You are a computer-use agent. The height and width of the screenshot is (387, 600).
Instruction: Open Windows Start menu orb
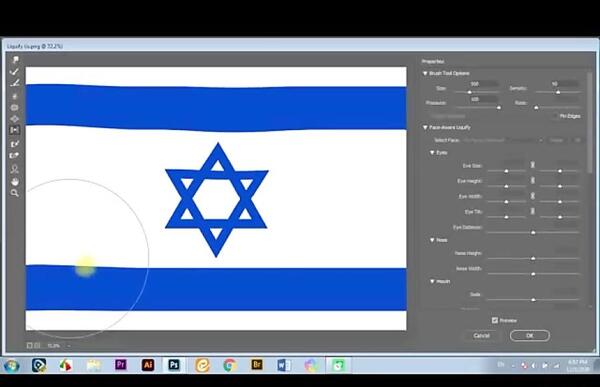(11, 366)
